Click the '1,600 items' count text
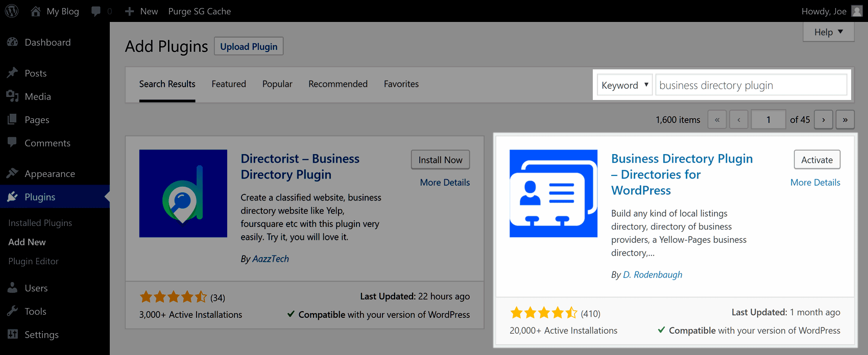Image resolution: width=868 pixels, height=355 pixels. [x=678, y=120]
